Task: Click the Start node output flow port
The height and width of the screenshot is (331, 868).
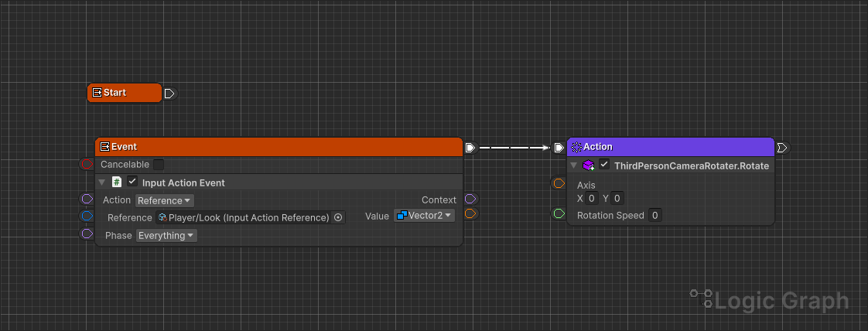Action: (x=170, y=94)
